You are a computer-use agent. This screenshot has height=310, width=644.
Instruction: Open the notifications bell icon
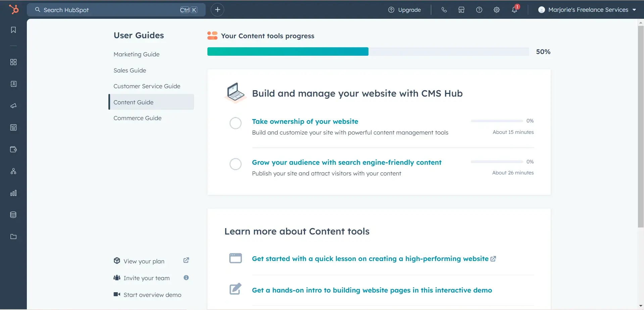(x=514, y=10)
